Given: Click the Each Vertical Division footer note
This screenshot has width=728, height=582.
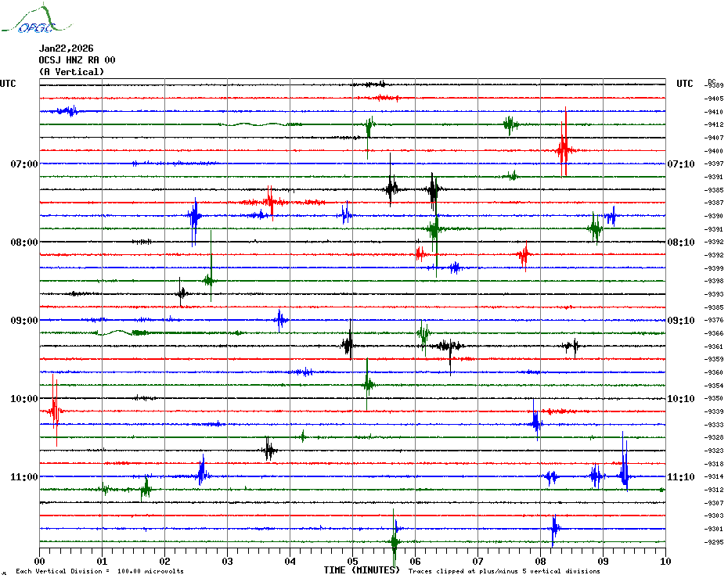Looking at the screenshot, I should point(99,572).
